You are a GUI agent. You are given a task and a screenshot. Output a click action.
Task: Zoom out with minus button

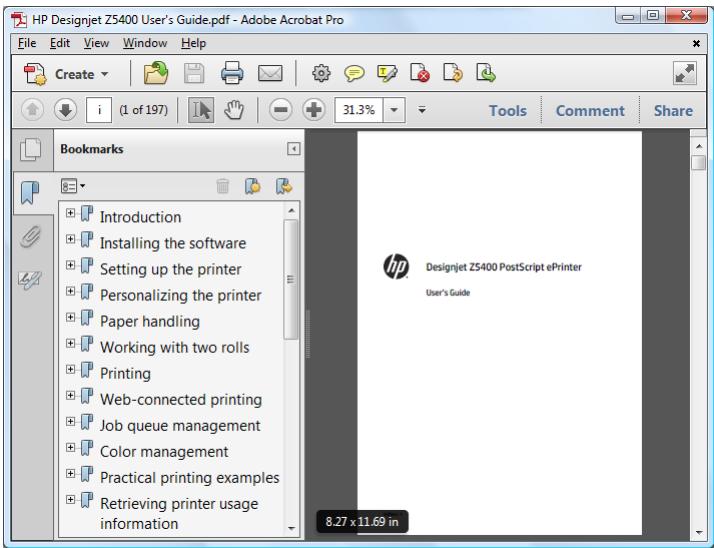pyautogui.click(x=280, y=110)
